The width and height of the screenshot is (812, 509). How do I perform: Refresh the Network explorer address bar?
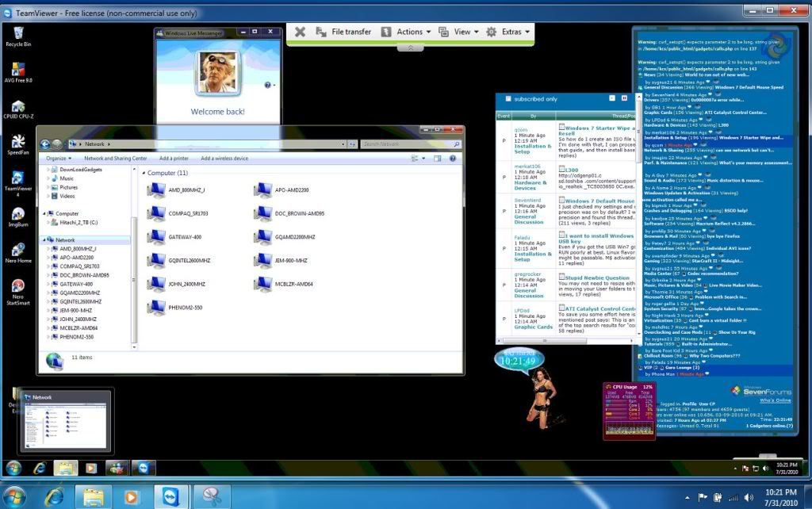click(352, 144)
